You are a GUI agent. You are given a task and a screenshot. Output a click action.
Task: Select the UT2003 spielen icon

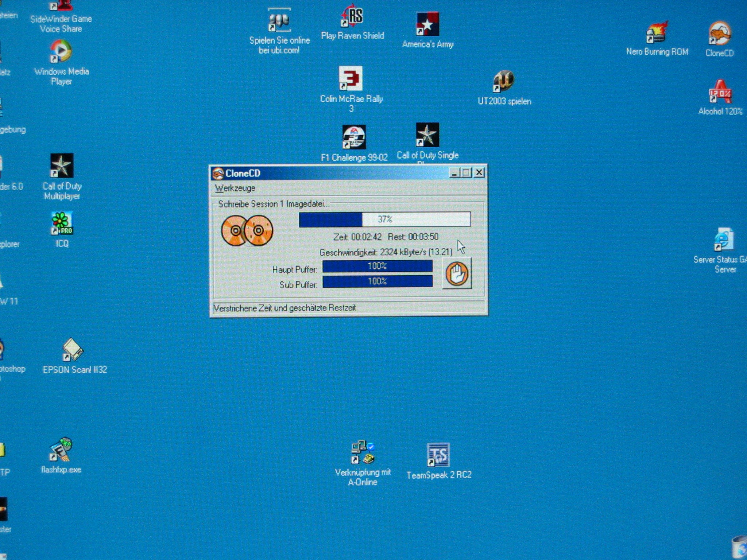[x=504, y=81]
